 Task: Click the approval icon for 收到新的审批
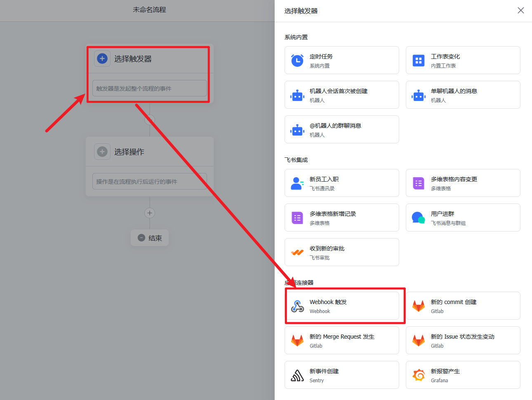297,253
